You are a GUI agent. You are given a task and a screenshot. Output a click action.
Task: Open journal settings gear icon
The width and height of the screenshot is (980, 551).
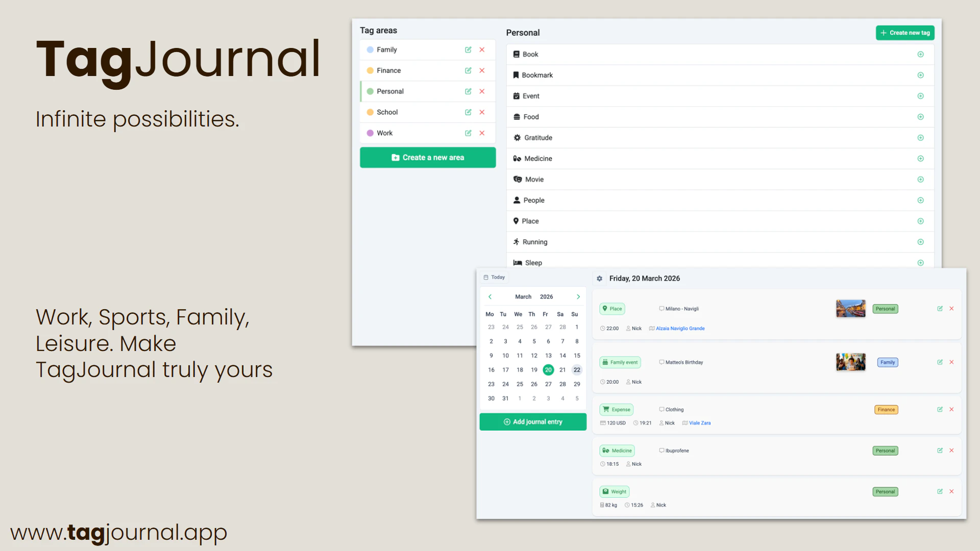(600, 279)
